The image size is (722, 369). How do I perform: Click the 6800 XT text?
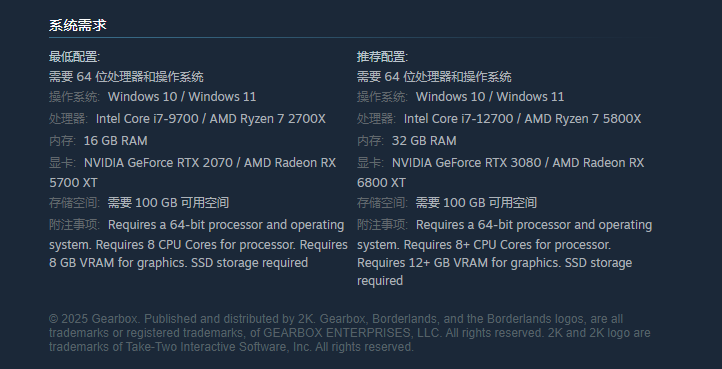click(381, 183)
